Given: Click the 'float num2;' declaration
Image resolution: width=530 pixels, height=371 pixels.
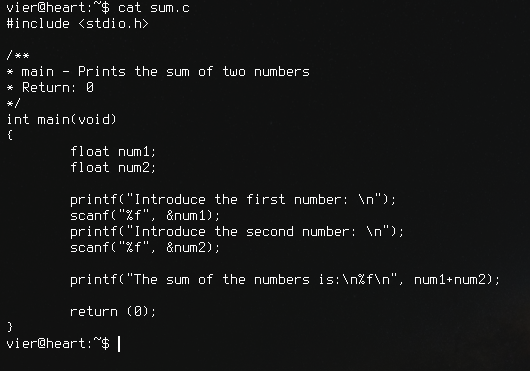Looking at the screenshot, I should [113, 167].
